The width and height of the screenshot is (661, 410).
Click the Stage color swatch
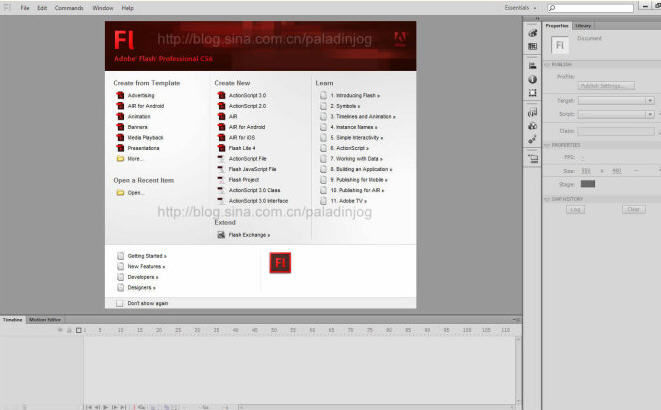[x=588, y=184]
